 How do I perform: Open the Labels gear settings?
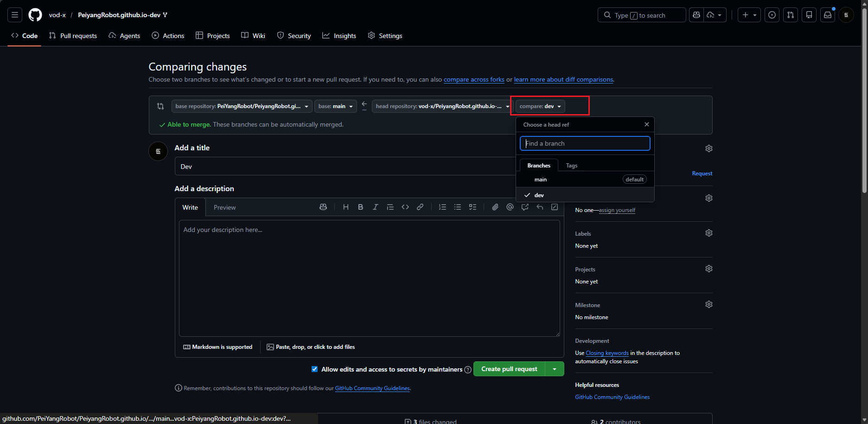(709, 233)
